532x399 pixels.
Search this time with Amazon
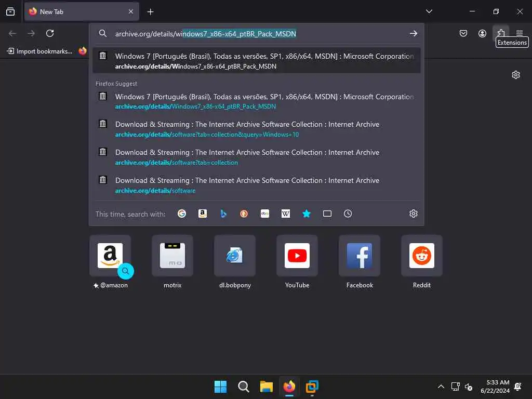203,214
